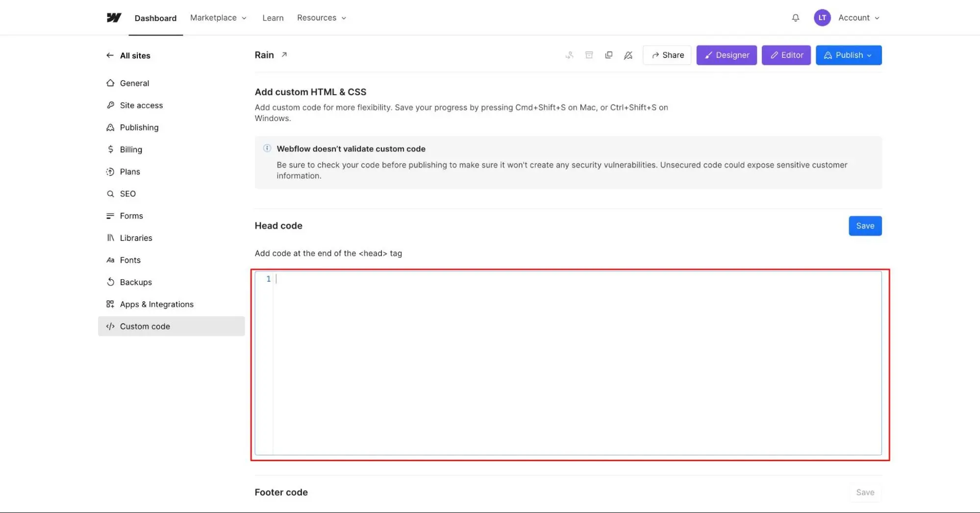Save the Head code section
Viewport: 980px width, 513px height.
pos(865,226)
